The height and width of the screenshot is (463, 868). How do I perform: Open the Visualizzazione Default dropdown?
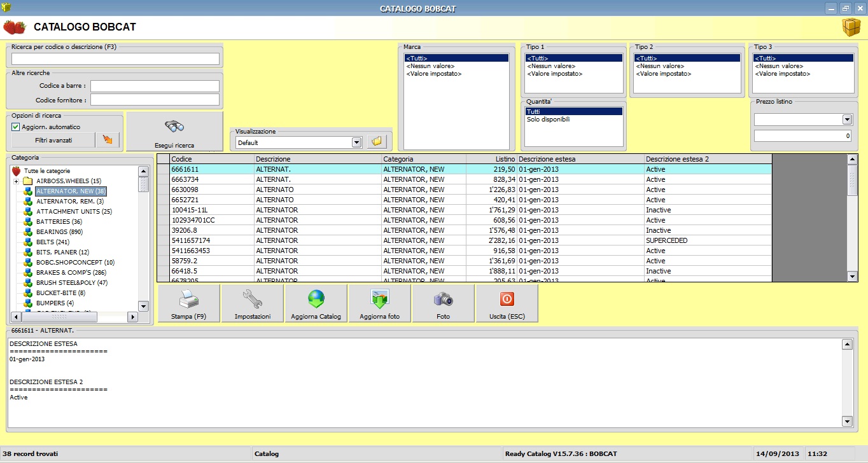(x=356, y=142)
